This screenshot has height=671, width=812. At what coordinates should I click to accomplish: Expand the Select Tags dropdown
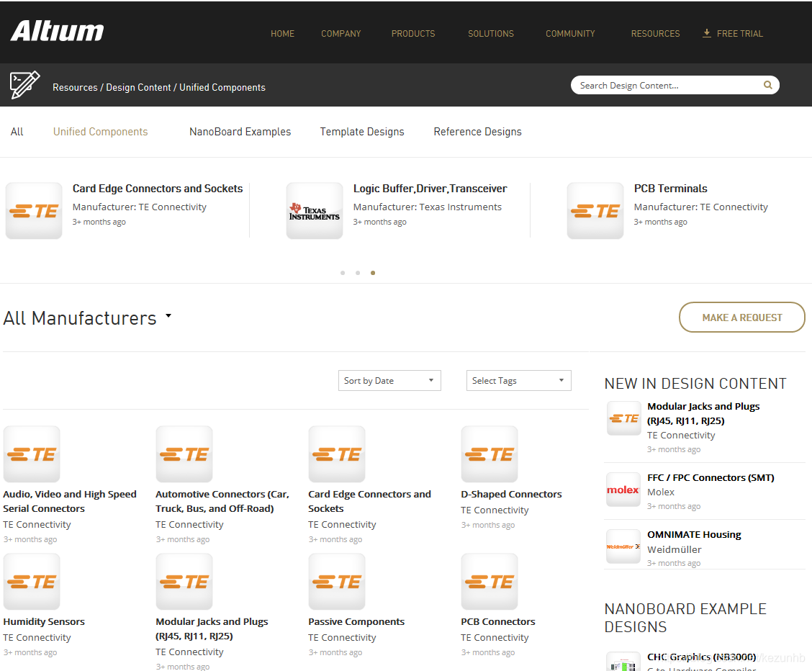518,381
